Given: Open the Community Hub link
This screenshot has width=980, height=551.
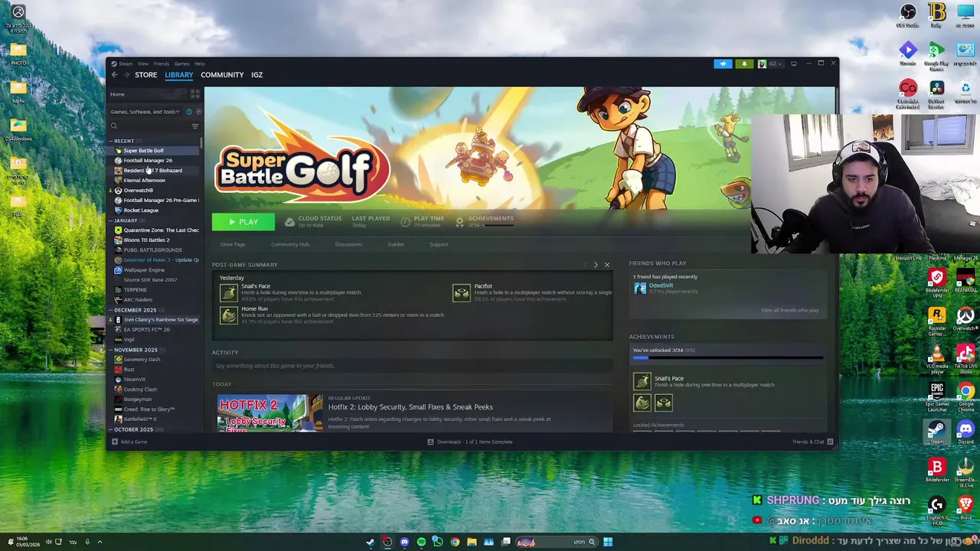Looking at the screenshot, I should click(289, 244).
